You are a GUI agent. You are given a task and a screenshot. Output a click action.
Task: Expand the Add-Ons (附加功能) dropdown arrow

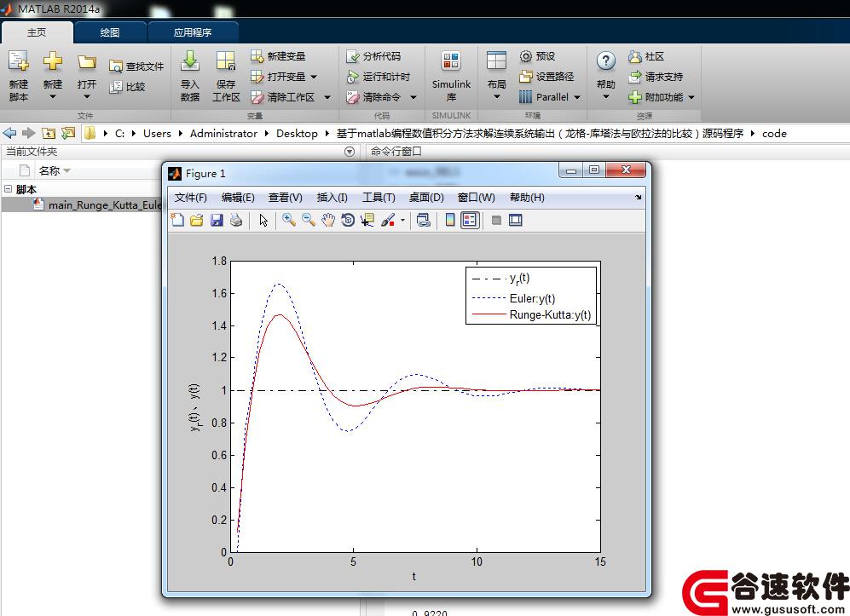click(691, 97)
